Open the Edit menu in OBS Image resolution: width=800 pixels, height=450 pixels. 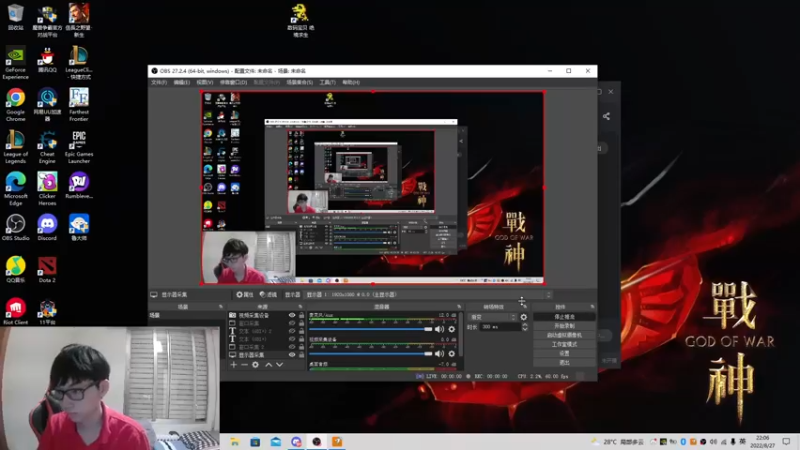[182, 82]
